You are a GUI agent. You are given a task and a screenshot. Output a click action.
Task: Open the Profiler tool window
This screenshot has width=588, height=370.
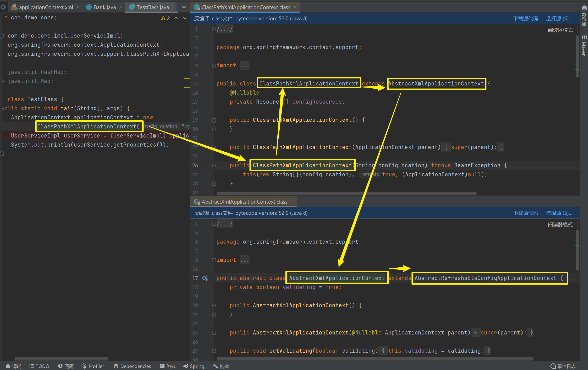coord(93,366)
